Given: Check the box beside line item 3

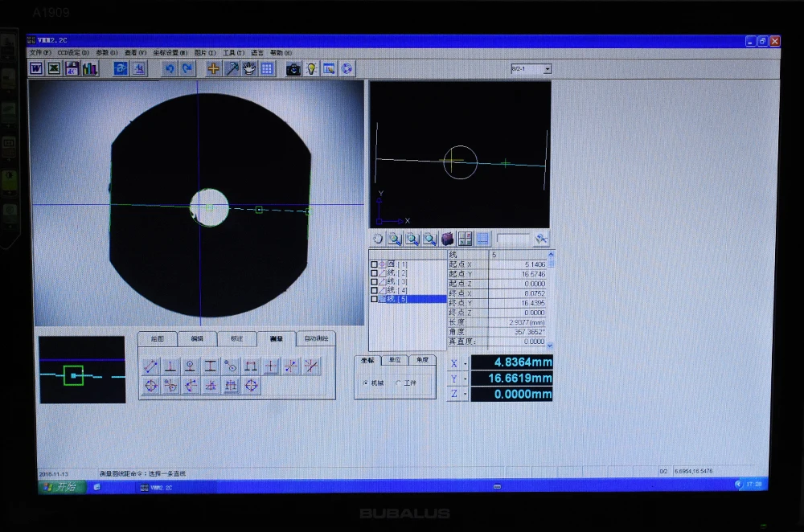Looking at the screenshot, I should coord(375,282).
